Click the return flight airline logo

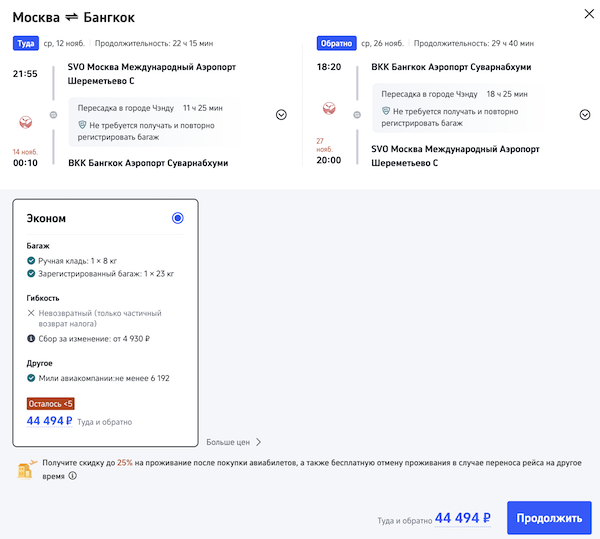click(329, 107)
